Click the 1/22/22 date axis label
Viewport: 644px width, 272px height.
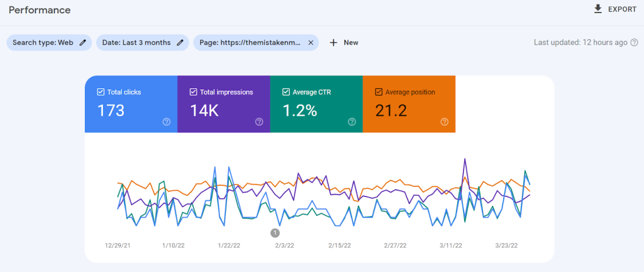click(x=229, y=246)
